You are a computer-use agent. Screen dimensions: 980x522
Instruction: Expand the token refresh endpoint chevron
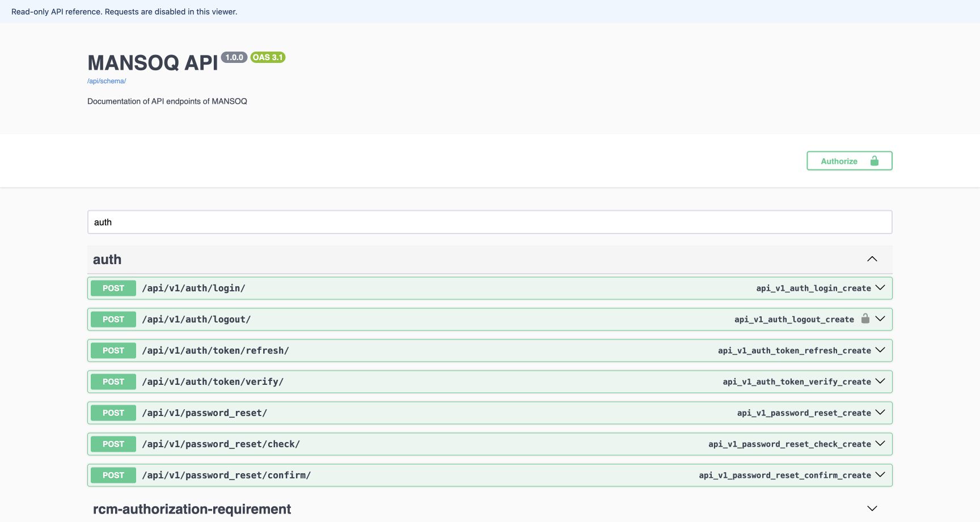point(880,350)
